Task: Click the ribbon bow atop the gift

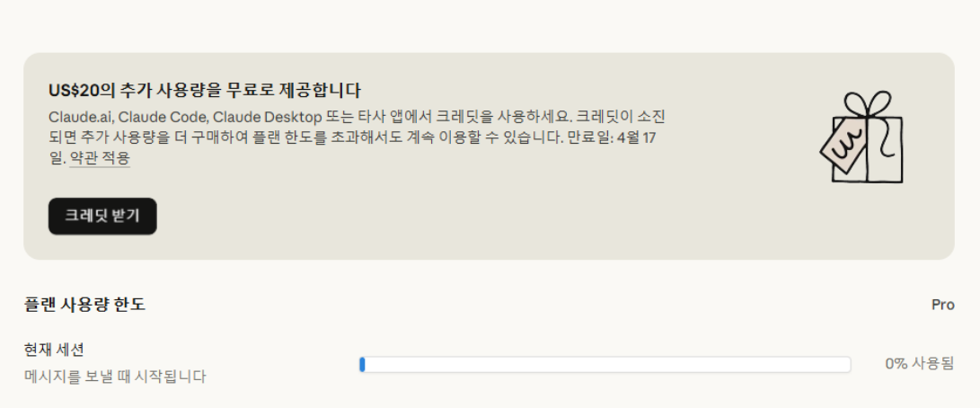Action: pos(868,105)
